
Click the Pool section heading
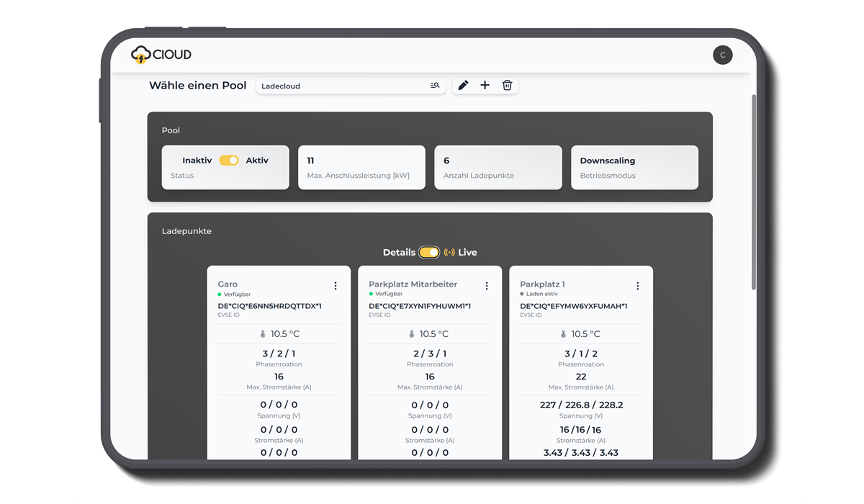(x=171, y=130)
